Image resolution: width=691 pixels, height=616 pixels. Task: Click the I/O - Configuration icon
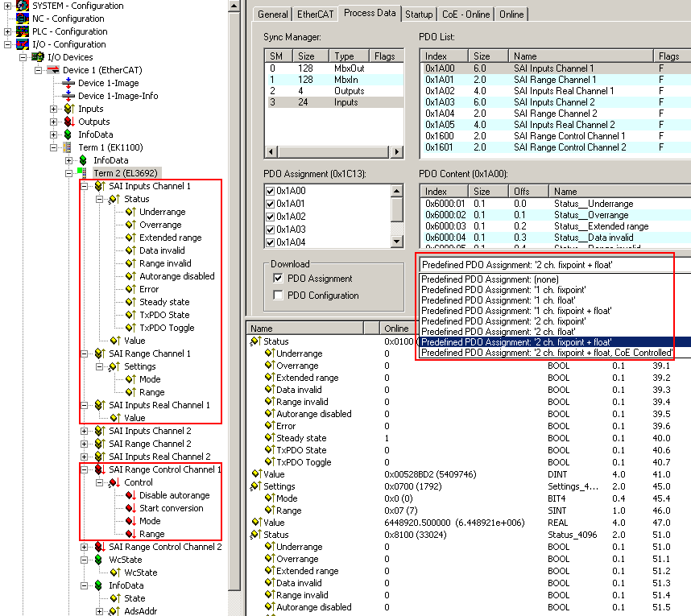point(22,44)
